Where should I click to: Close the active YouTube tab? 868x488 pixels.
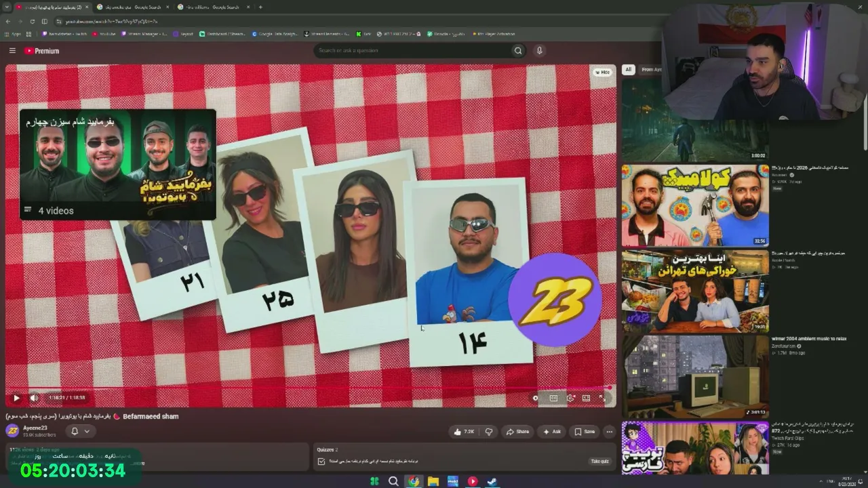(86, 7)
